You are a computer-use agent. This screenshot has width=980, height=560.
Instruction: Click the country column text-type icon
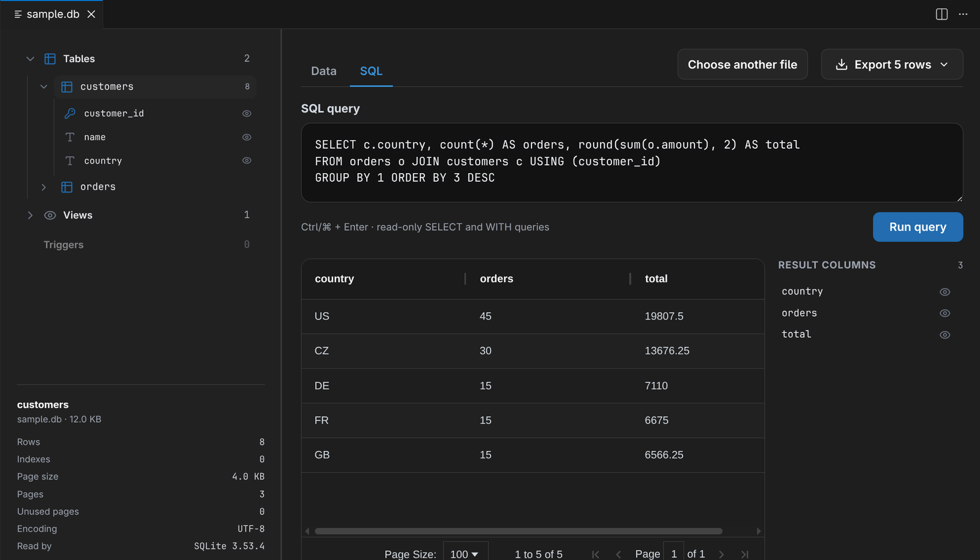(70, 161)
